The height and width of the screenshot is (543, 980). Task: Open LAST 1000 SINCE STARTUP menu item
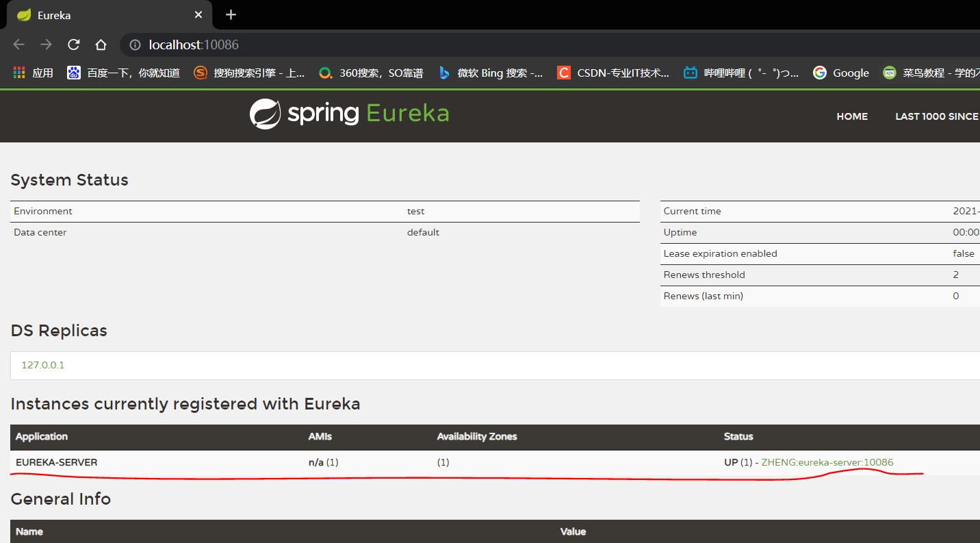point(937,116)
